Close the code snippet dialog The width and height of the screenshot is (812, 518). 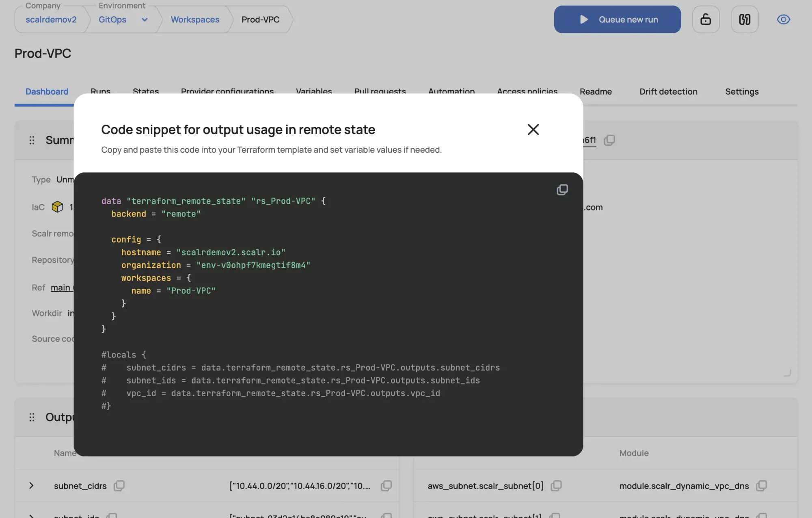[533, 130]
